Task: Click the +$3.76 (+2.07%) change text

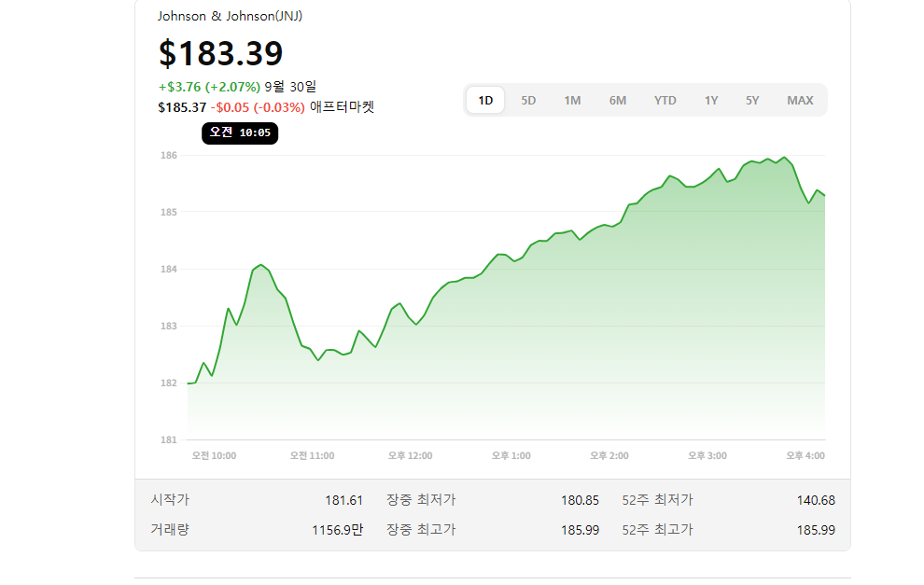Action: coord(209,87)
